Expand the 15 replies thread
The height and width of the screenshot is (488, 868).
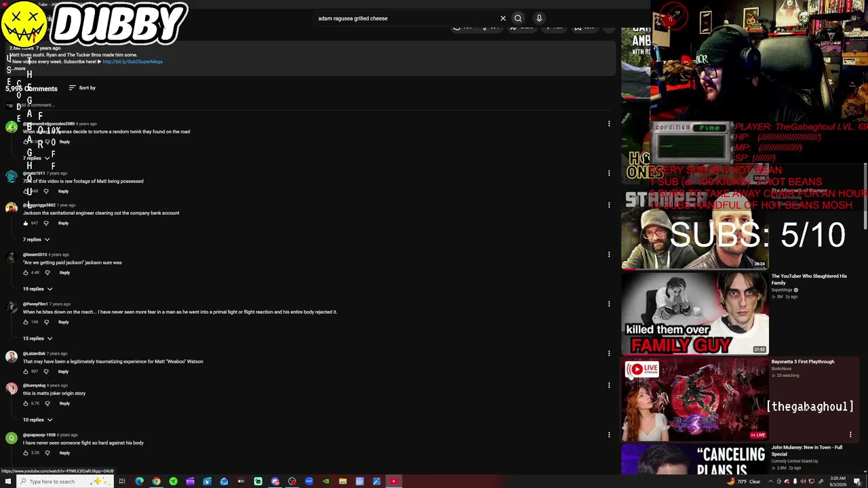(38, 338)
